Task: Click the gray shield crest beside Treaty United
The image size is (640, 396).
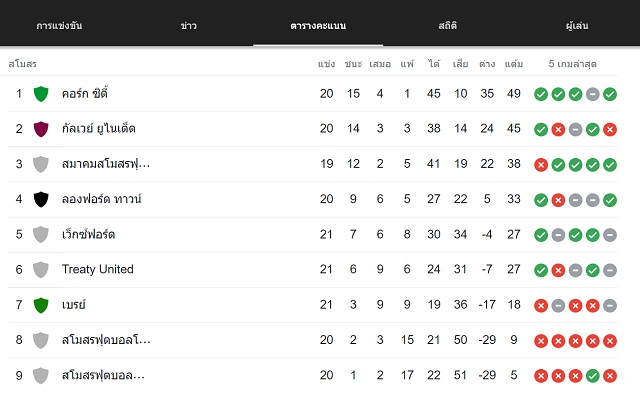Action: tap(41, 270)
